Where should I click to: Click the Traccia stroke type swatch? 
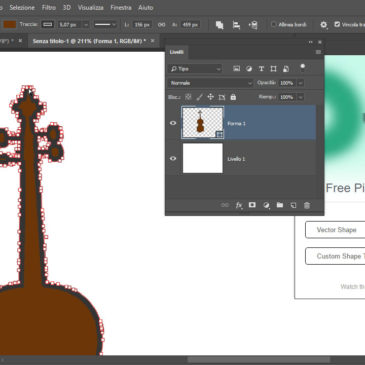click(x=48, y=24)
